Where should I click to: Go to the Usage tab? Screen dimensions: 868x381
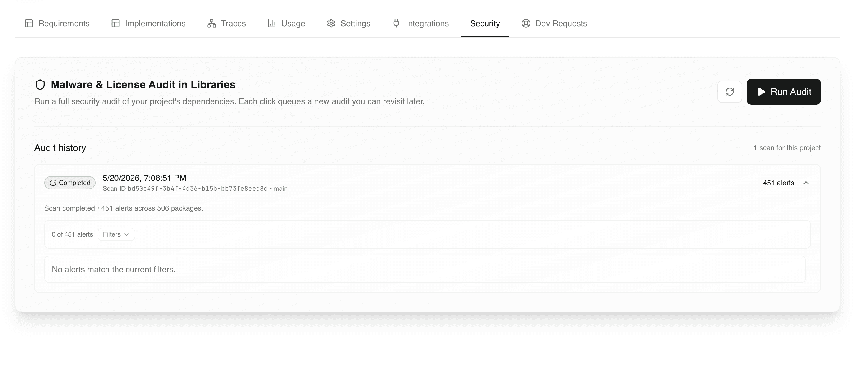286,23
